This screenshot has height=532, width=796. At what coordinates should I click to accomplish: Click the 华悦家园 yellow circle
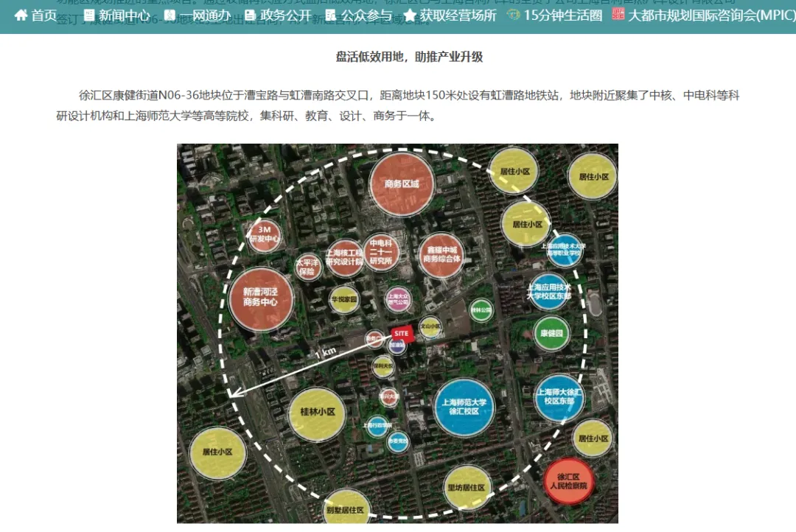[344, 299]
